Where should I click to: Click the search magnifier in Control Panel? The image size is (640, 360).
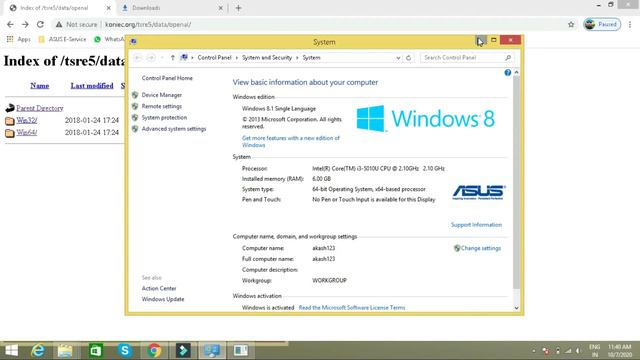click(x=508, y=58)
